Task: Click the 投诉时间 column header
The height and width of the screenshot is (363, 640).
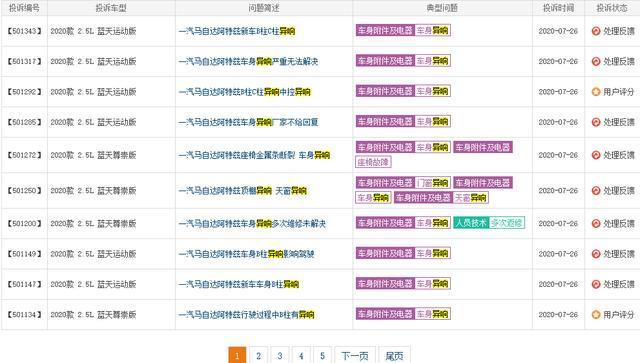Action: pos(558,8)
